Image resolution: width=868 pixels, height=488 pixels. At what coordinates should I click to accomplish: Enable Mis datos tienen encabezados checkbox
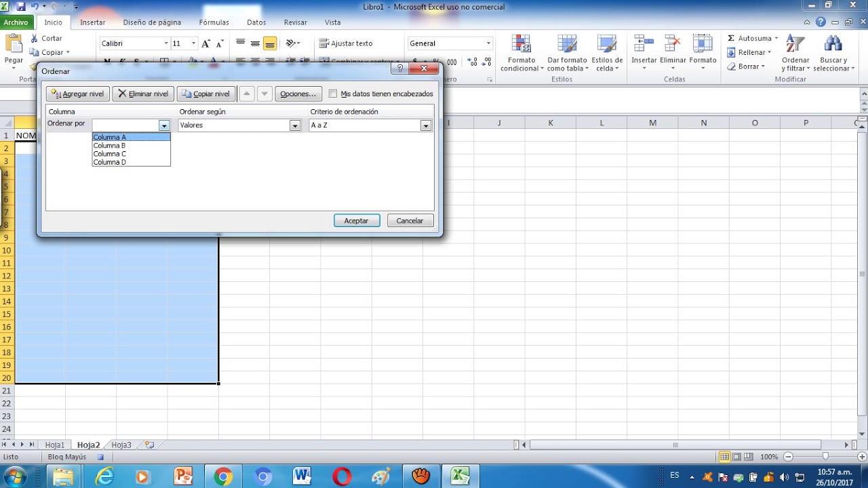click(333, 94)
